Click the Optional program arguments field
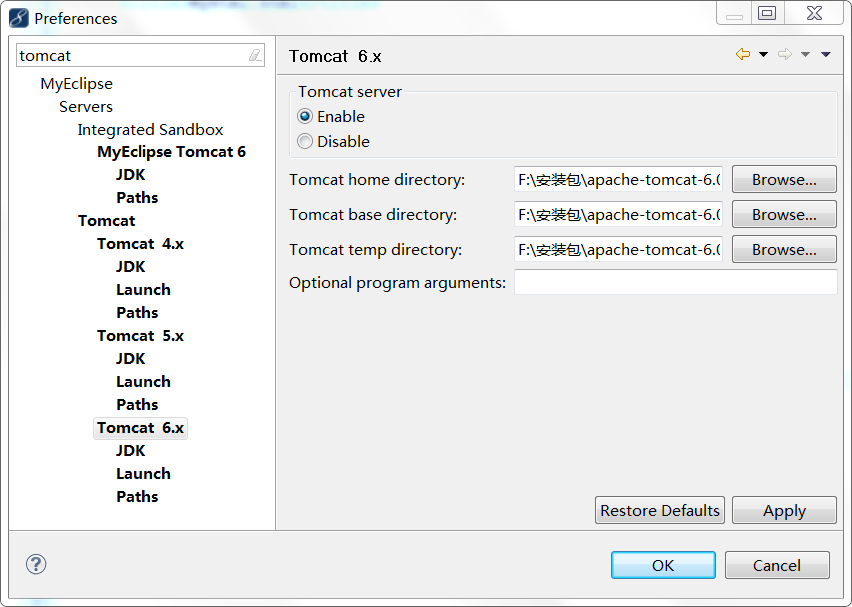This screenshot has height=607, width=852. pyautogui.click(x=675, y=283)
